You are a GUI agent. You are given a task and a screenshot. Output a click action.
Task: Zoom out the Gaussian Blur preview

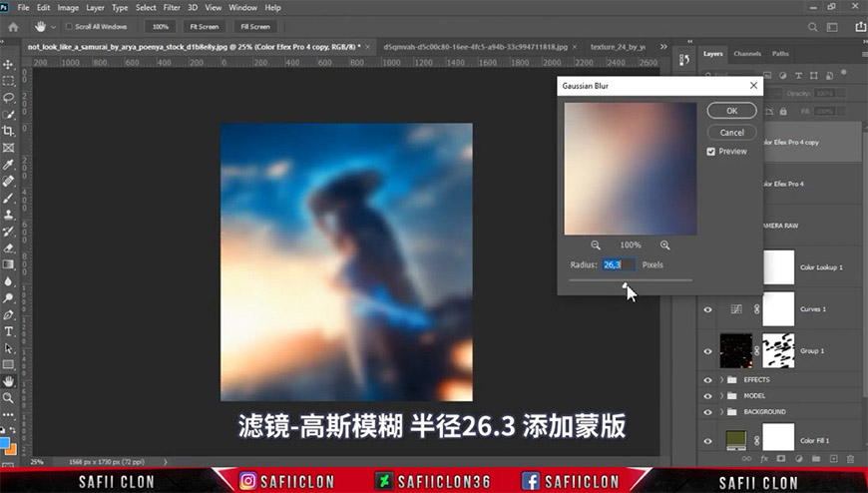tap(595, 245)
